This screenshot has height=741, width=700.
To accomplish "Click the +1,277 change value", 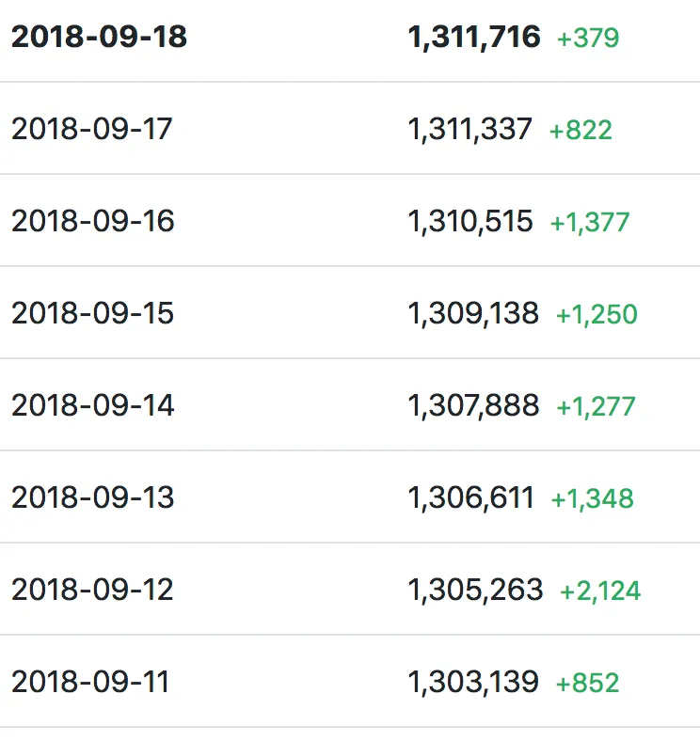I will click(x=596, y=407).
